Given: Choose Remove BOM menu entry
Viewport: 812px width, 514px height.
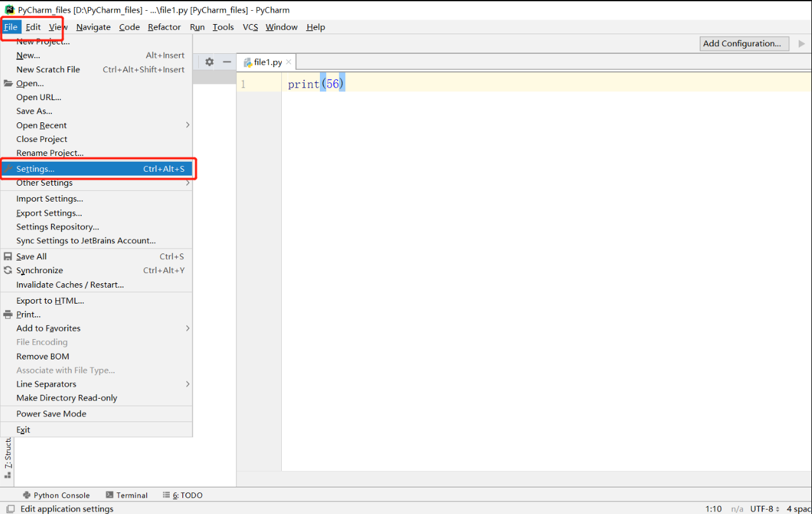Looking at the screenshot, I should coord(96,356).
